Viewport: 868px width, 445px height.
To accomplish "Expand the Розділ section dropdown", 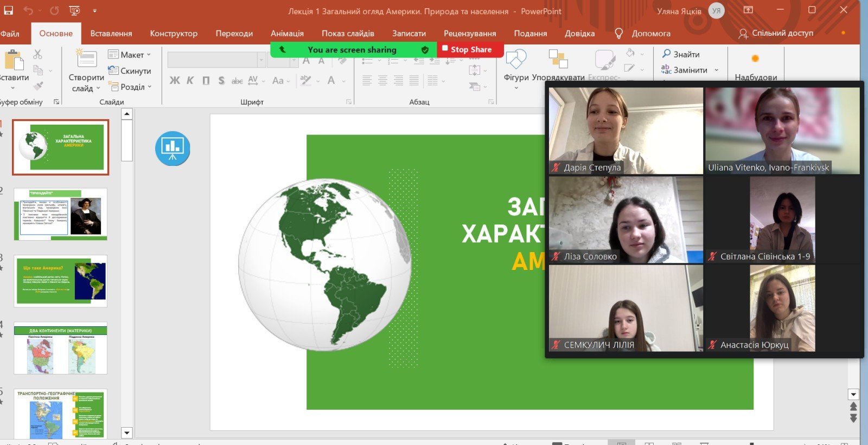I will click(150, 87).
